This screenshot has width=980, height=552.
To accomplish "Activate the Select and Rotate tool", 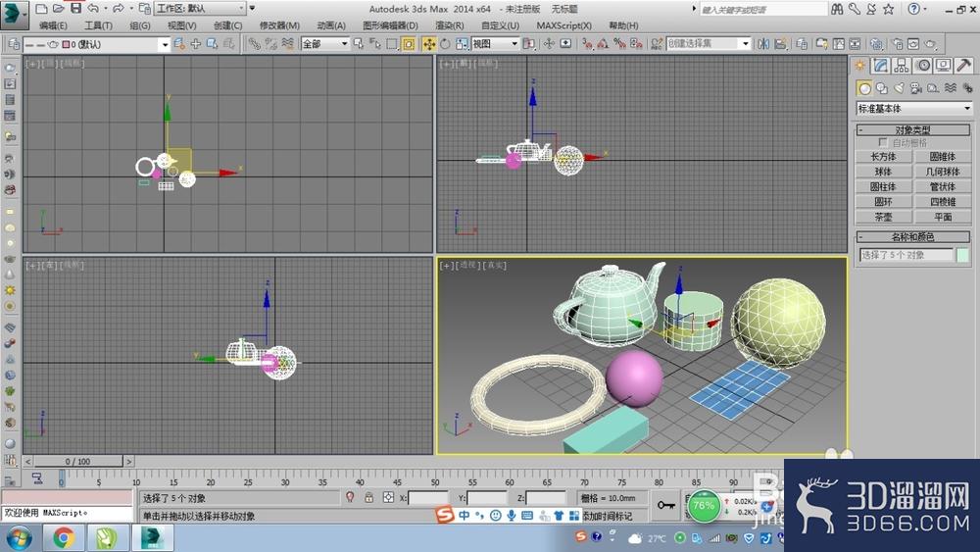I will pyautogui.click(x=445, y=44).
